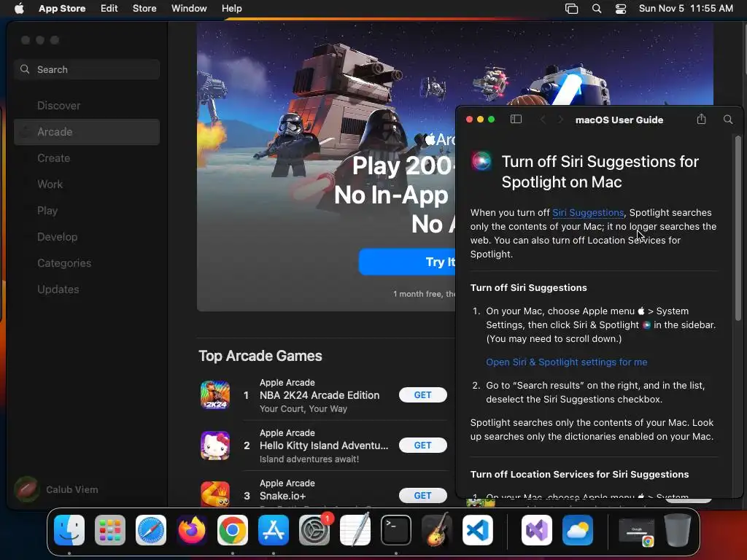Select Arcade in App Store sidebar
The width and height of the screenshot is (747, 560).
(x=87, y=132)
